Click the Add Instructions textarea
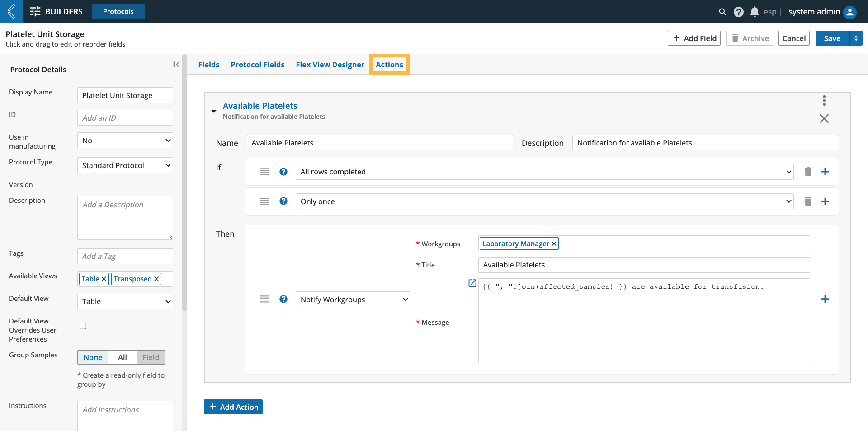The height and width of the screenshot is (431, 868). pos(125,416)
